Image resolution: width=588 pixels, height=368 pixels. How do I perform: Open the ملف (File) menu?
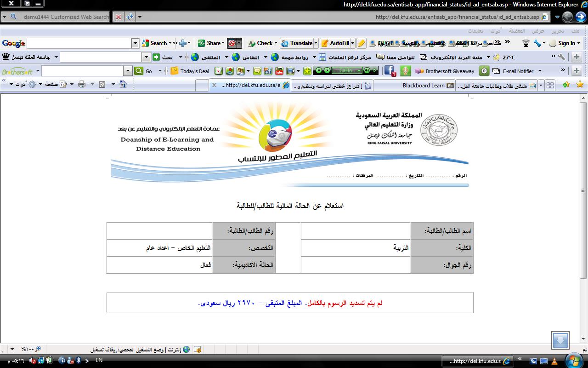click(576, 31)
